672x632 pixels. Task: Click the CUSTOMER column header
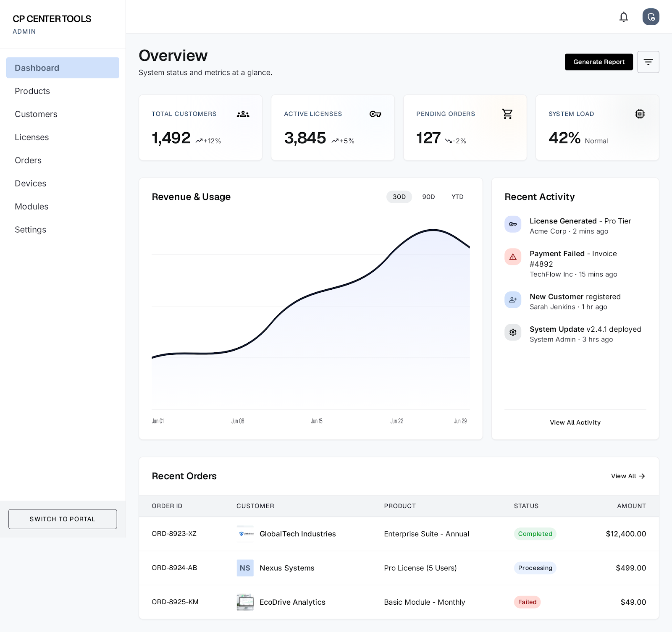pos(255,506)
